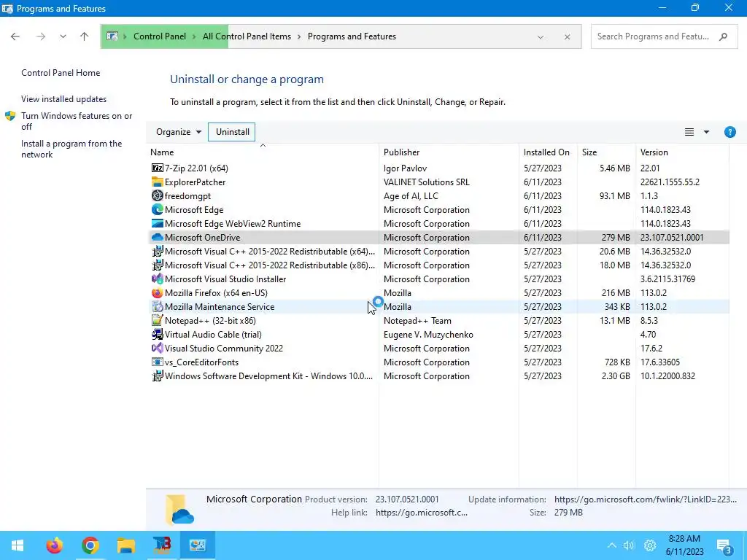Click the Mozilla Maintenance Service icon
747x560 pixels.
(x=158, y=307)
